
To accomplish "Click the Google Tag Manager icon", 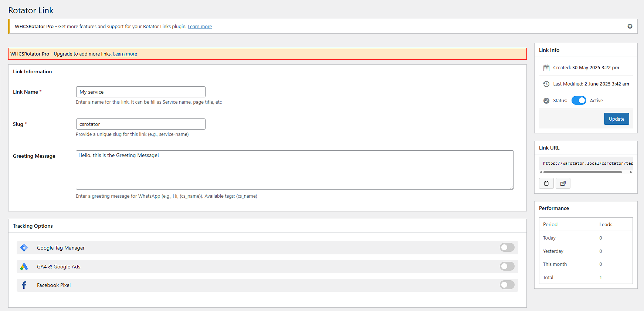I will (x=24, y=248).
